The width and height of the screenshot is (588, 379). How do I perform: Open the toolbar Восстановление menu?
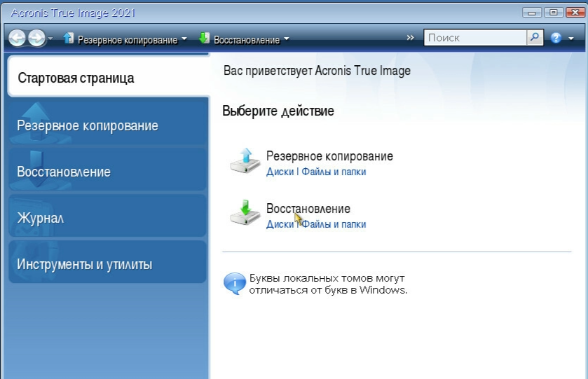(247, 40)
